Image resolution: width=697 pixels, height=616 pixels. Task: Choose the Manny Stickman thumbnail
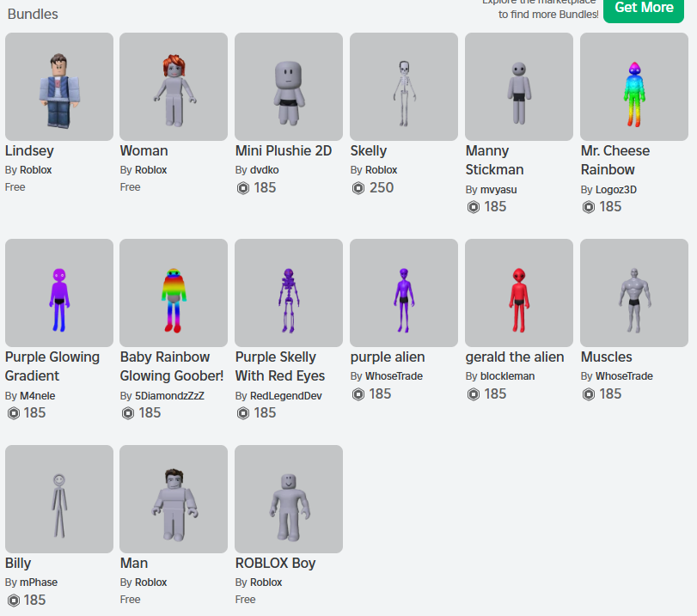pos(519,87)
